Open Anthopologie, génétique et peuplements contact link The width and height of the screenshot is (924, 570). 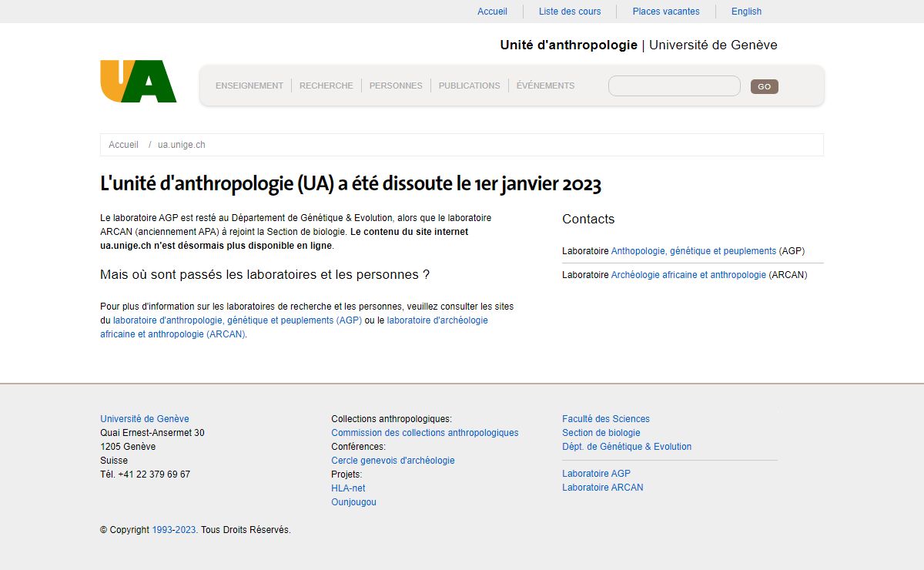(x=694, y=251)
